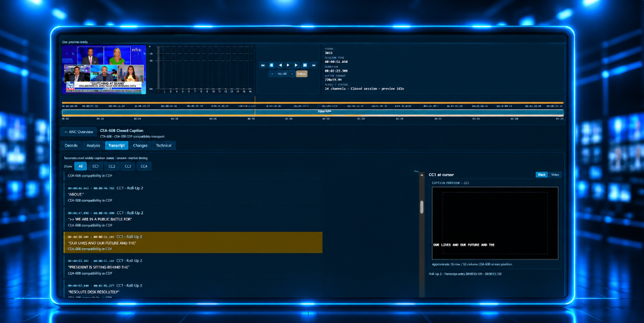Viewport: 644px width, 323px height.
Task: Click the 01:00 label on the timeline ruler
Action: click(x=288, y=119)
